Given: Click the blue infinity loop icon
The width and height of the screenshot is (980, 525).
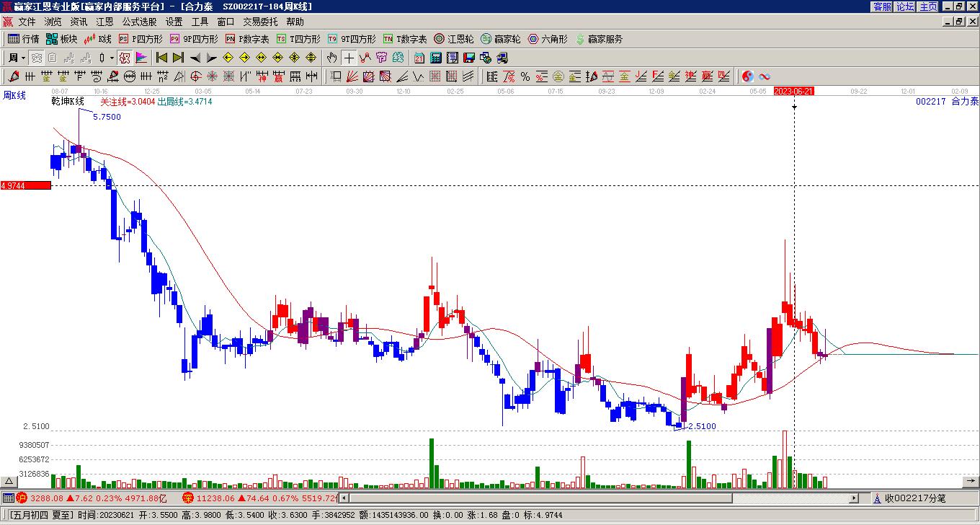Looking at the screenshot, I should 765,76.
